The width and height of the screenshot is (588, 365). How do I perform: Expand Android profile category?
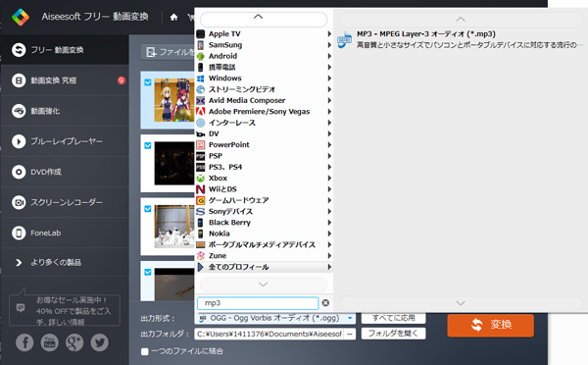tap(264, 56)
